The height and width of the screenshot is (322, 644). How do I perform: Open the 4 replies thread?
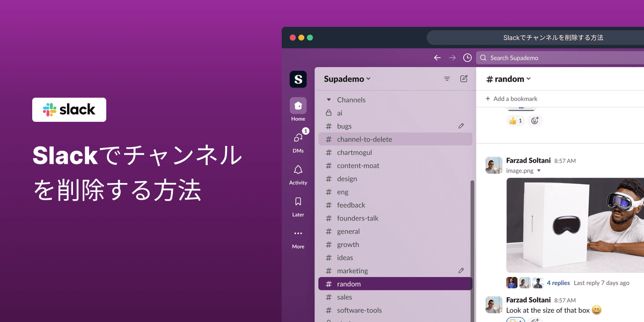(x=558, y=283)
